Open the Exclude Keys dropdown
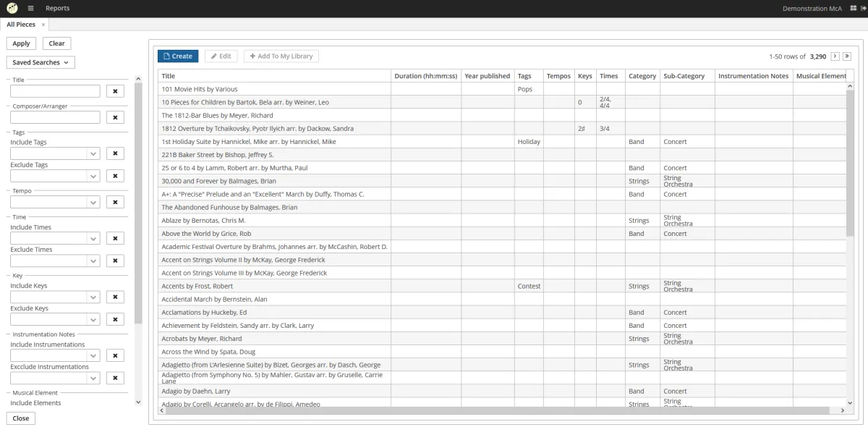The height and width of the screenshot is (427, 868). [x=93, y=319]
